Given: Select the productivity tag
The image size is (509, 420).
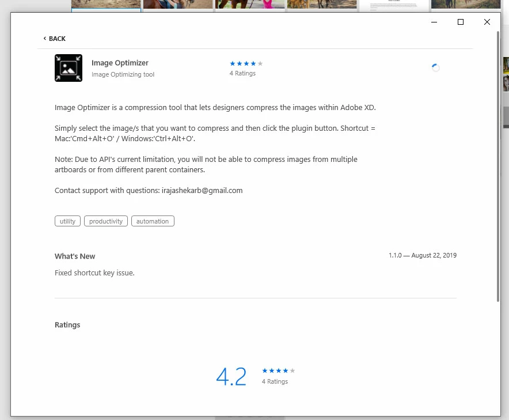Looking at the screenshot, I should [x=106, y=221].
